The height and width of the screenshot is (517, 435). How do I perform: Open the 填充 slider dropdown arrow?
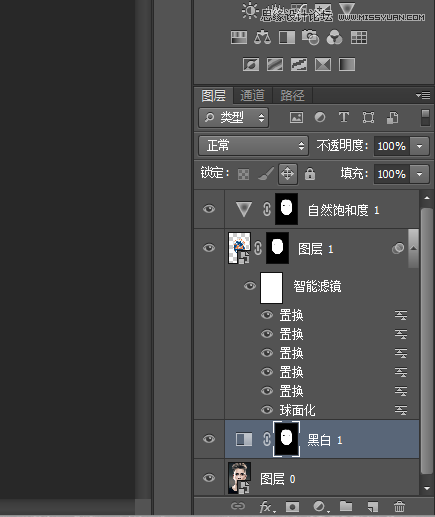pyautogui.click(x=420, y=174)
